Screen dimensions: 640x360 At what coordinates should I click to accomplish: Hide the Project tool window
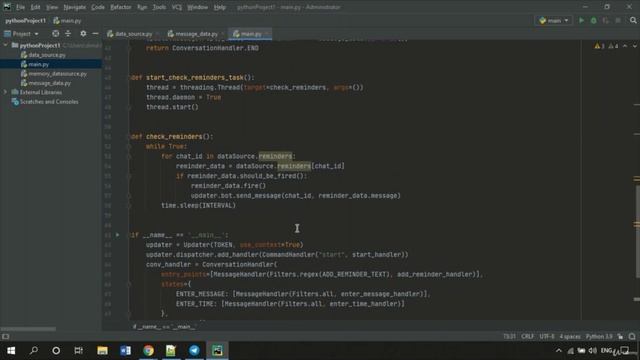pos(95,34)
